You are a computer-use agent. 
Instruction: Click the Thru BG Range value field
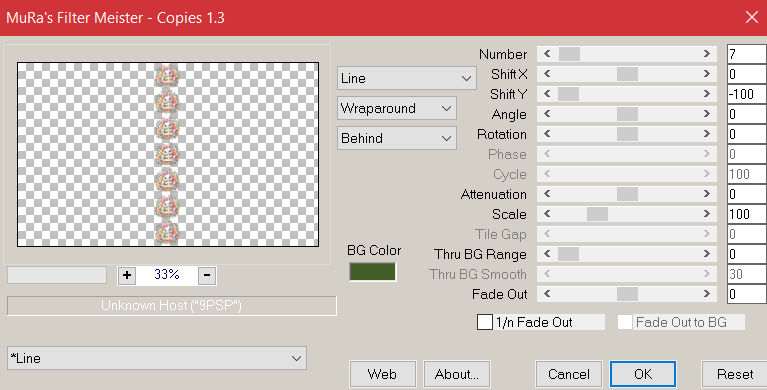point(746,254)
